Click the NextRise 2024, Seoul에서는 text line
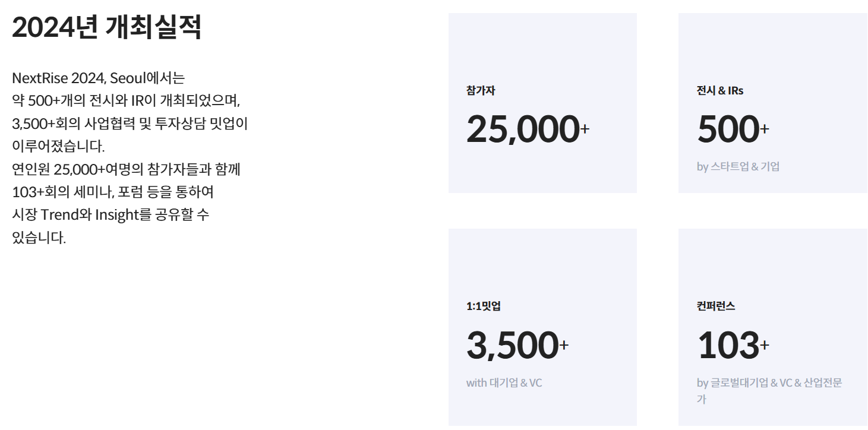The height and width of the screenshot is (430, 868). (99, 78)
